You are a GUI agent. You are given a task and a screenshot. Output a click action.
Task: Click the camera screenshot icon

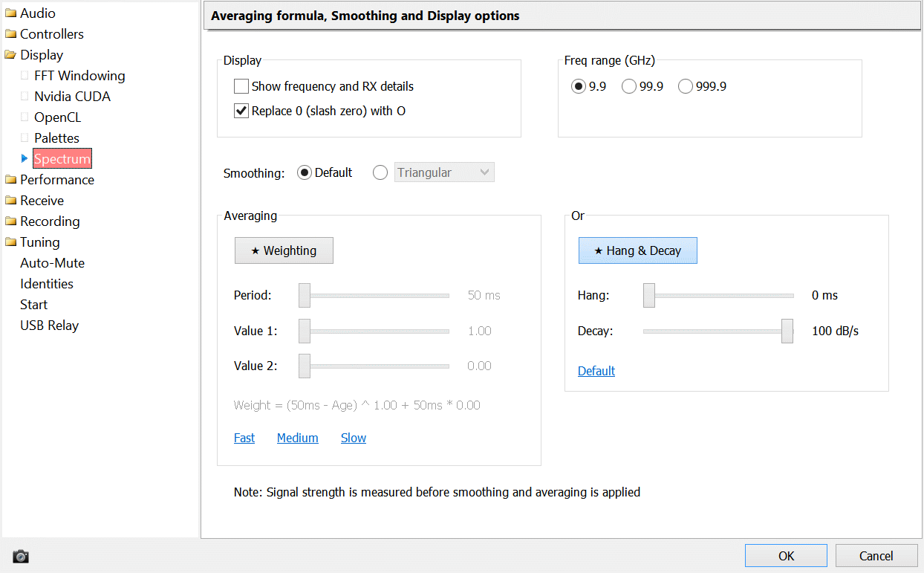coord(21,556)
